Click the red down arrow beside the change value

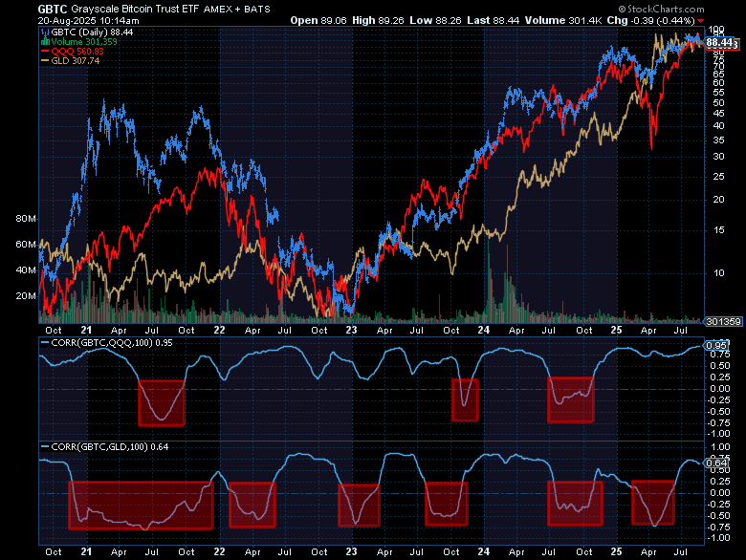(700, 21)
